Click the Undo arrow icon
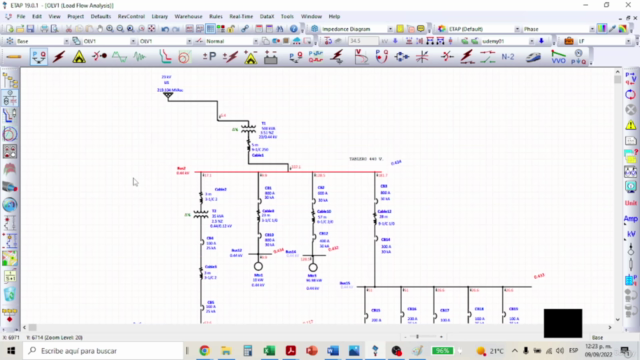This screenshot has height=360, width=640. click(x=165, y=29)
